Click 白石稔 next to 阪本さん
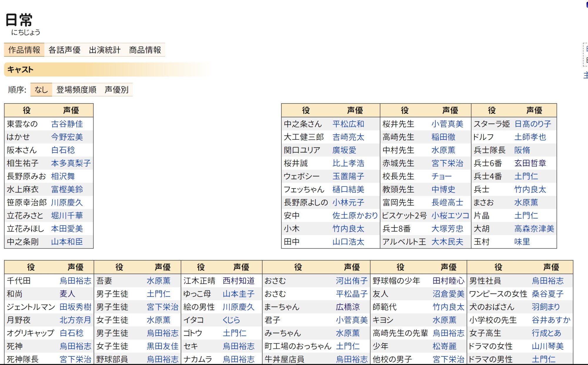The height and width of the screenshot is (365, 588). click(63, 150)
